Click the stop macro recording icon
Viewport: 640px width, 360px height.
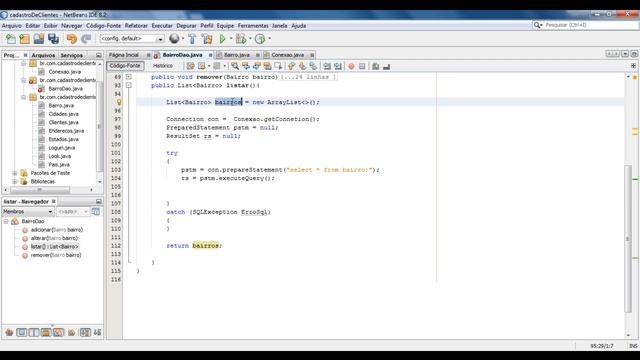(362, 66)
